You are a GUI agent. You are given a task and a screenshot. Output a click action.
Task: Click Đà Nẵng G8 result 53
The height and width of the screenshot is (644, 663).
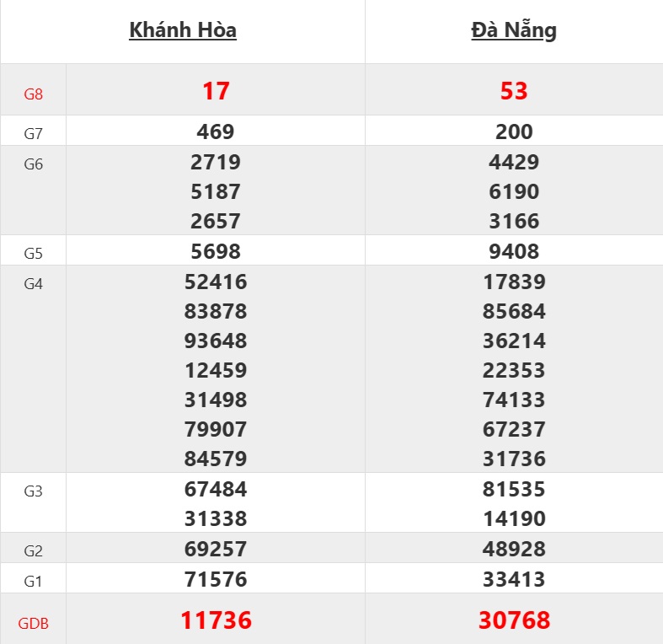click(x=514, y=91)
